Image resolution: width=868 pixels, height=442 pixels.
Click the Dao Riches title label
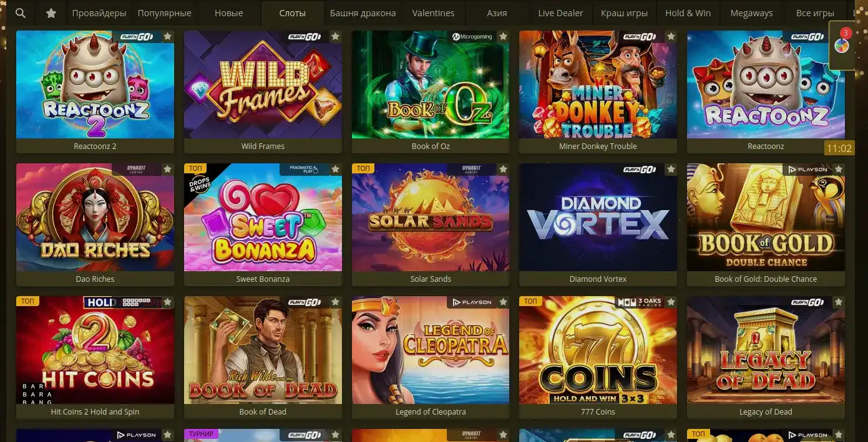[95, 279]
